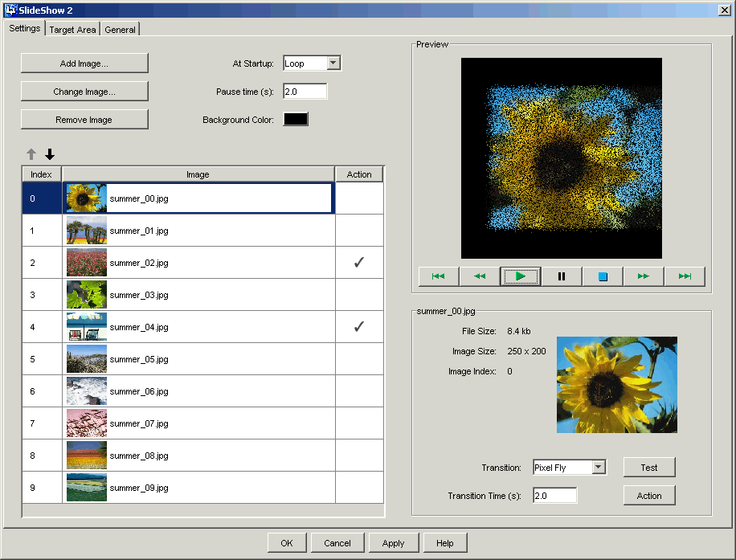
Task: Jump to first slide in preview
Action: (x=438, y=276)
